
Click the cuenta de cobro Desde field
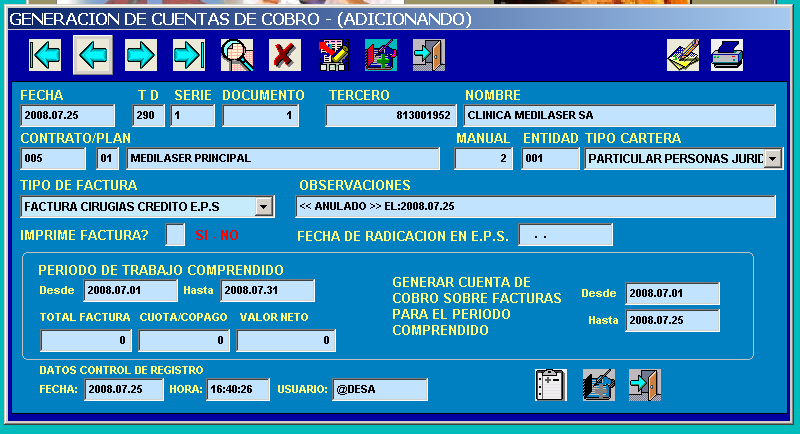click(x=672, y=293)
